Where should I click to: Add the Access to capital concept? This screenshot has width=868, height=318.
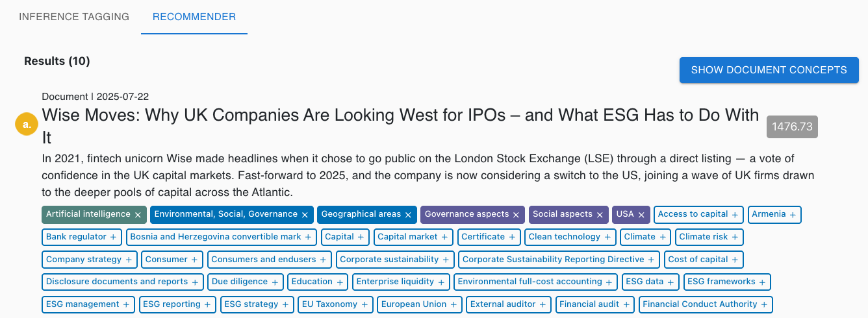point(735,215)
